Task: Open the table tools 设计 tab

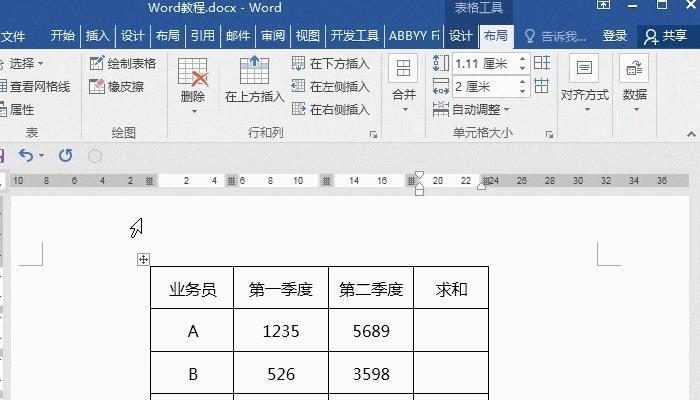Action: tap(460, 36)
